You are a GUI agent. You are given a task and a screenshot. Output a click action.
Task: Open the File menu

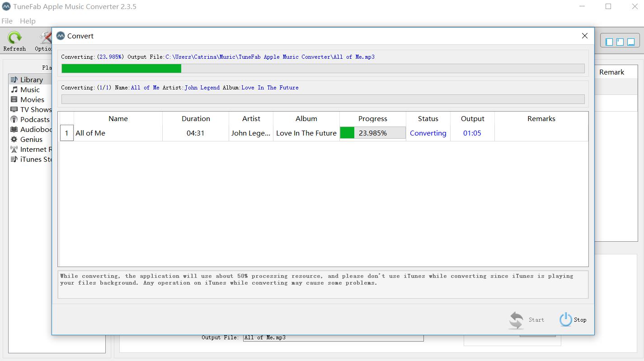[7, 21]
